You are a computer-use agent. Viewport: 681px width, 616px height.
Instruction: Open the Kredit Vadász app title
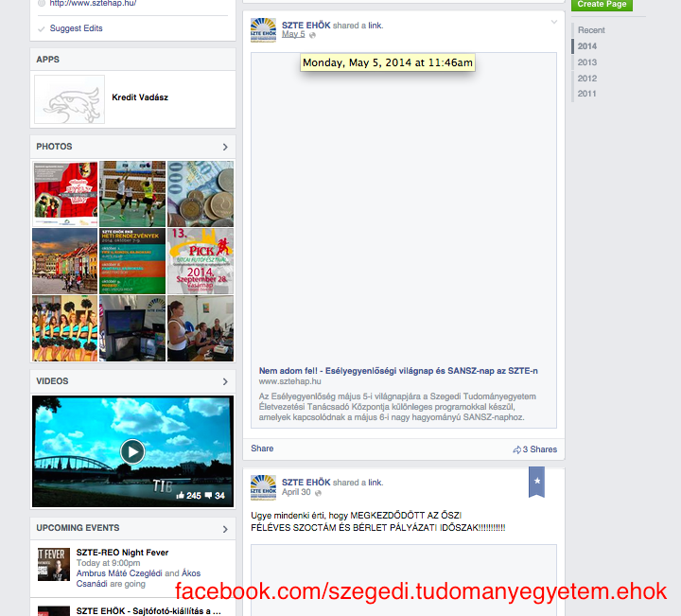(x=140, y=97)
